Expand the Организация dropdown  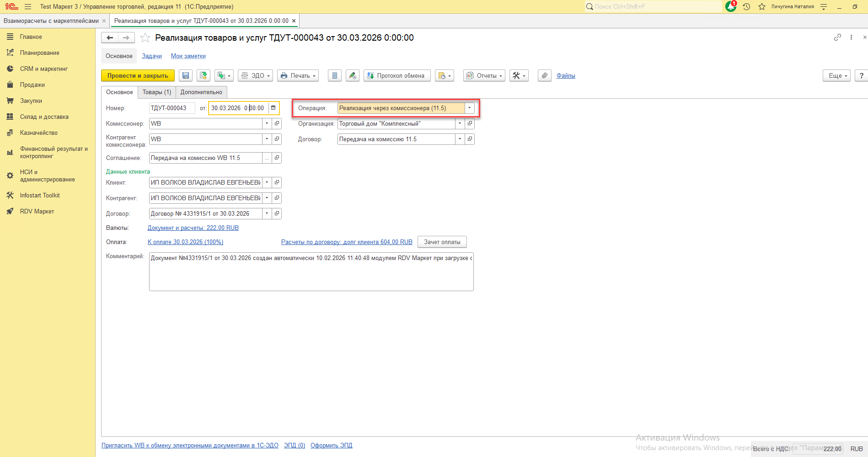pyautogui.click(x=460, y=124)
